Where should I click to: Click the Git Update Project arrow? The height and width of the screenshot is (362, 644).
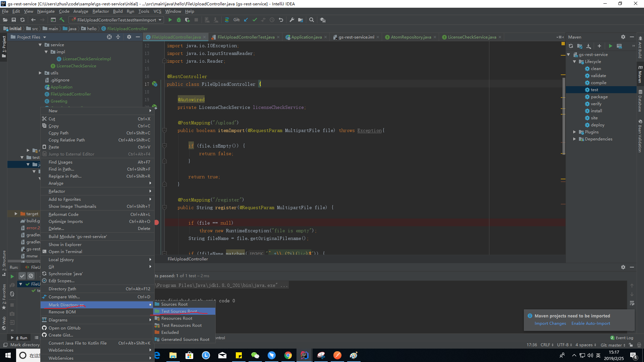(x=246, y=20)
